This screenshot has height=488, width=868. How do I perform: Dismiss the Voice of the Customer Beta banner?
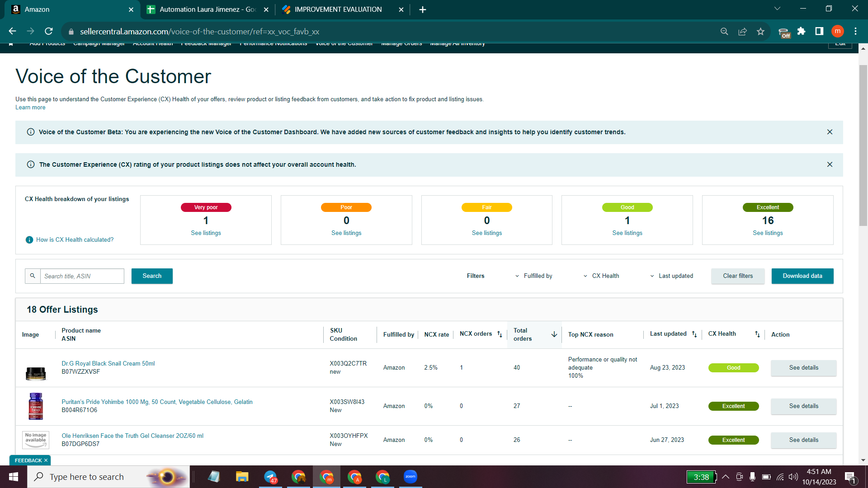(830, 132)
